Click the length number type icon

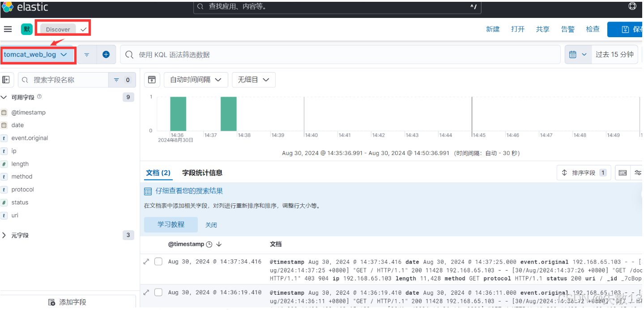coord(4,164)
